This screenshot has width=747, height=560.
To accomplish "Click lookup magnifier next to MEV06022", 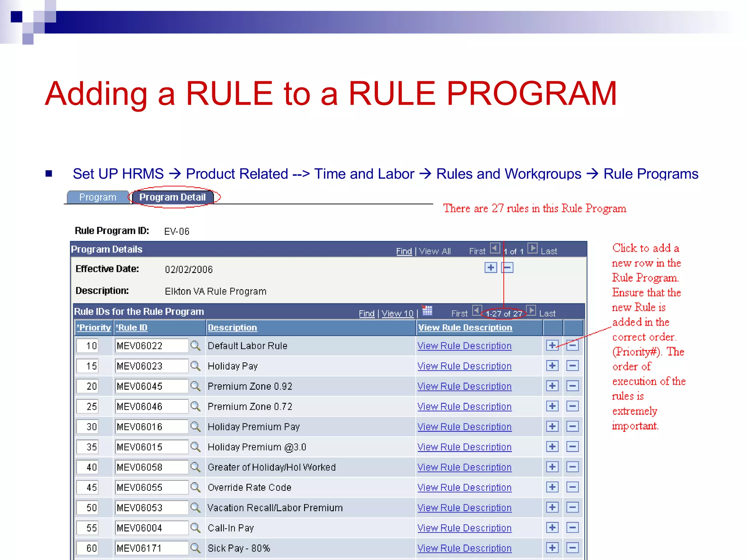I will (x=196, y=345).
